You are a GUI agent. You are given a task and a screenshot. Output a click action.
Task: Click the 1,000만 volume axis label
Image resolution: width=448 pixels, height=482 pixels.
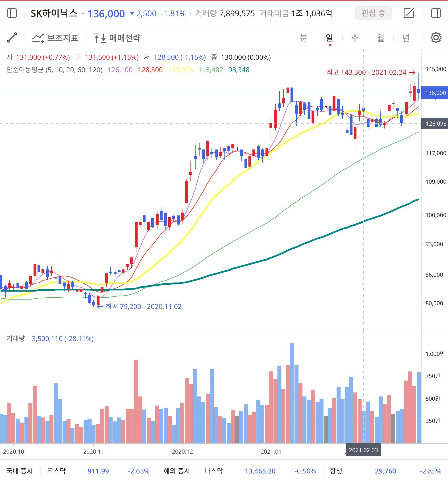435,354
